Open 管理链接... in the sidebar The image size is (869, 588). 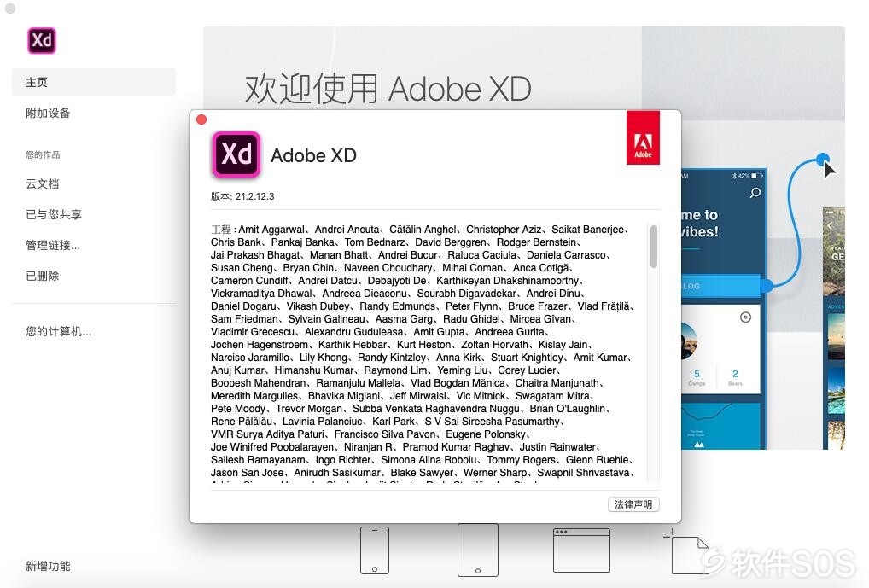coord(53,245)
